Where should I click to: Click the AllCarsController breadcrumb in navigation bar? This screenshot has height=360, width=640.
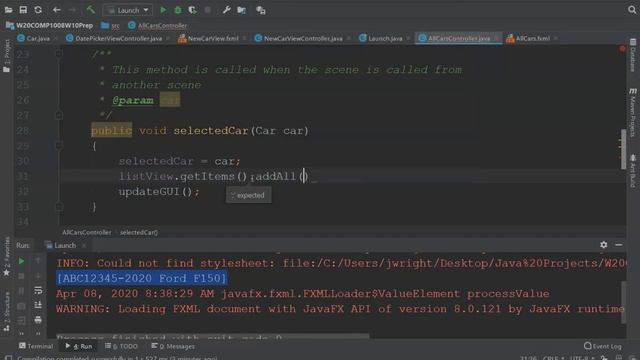[x=158, y=25]
